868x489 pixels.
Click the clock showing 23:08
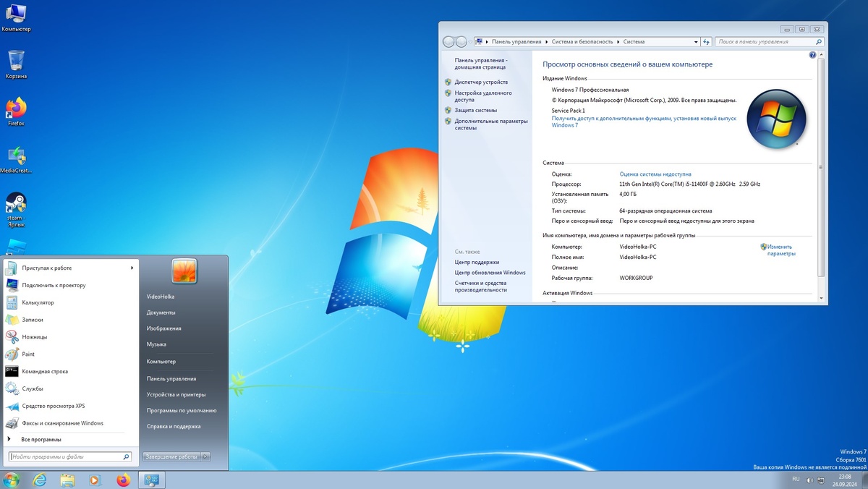pos(845,477)
